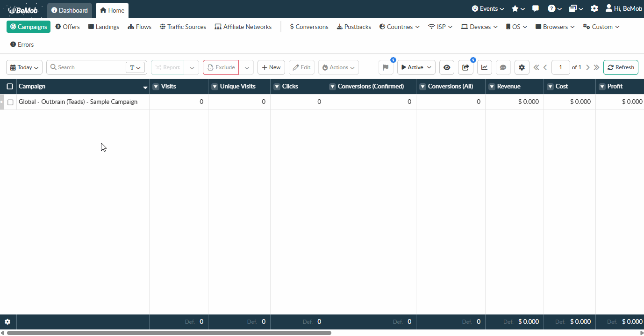Click the eye visibility icon
Viewport: 644px width, 336px height.
pos(447,67)
